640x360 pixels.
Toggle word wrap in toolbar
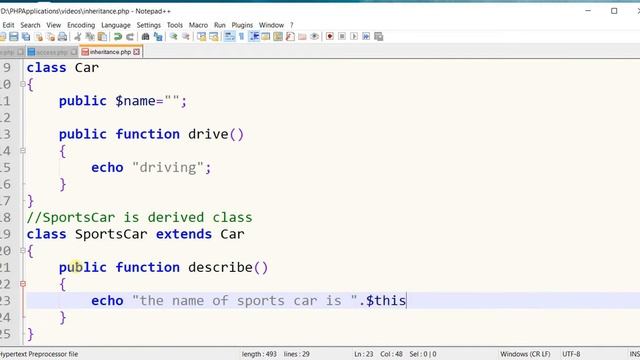pyautogui.click(x=230, y=37)
